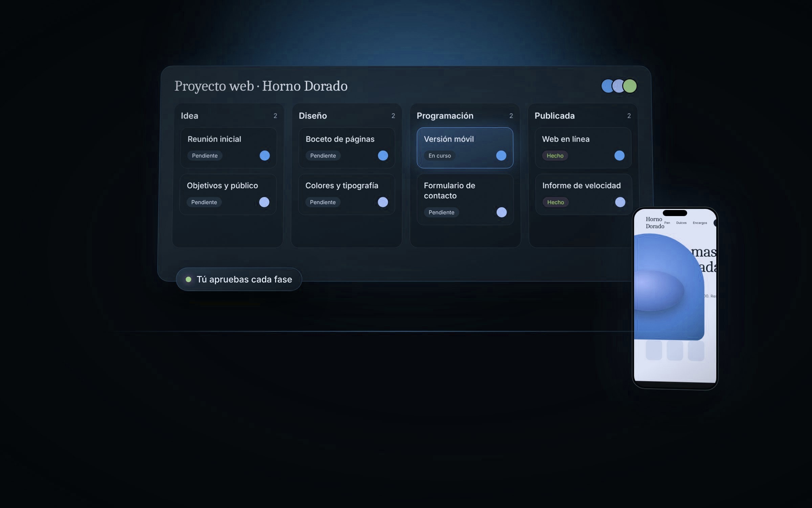Screen dimensions: 812x508
Task: Open Encargos link in phone preview
Action: click(x=700, y=223)
